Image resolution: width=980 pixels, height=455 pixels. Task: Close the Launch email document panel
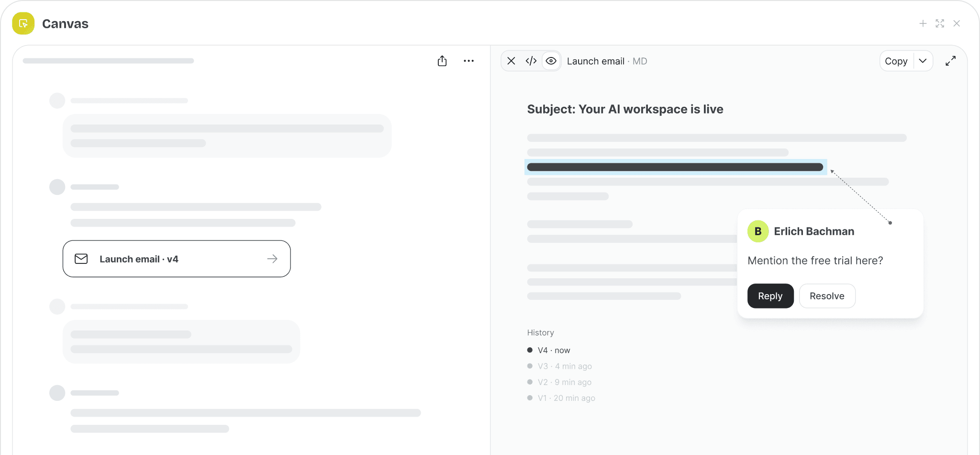pos(512,61)
